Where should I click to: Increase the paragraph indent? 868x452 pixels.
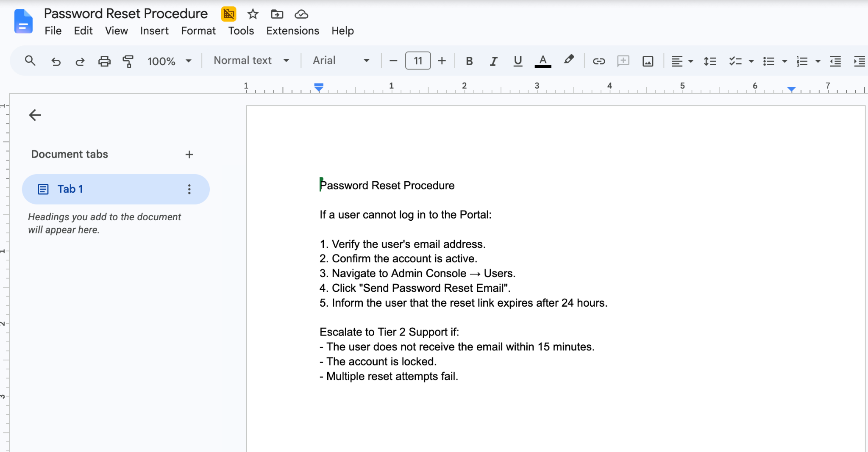click(860, 61)
